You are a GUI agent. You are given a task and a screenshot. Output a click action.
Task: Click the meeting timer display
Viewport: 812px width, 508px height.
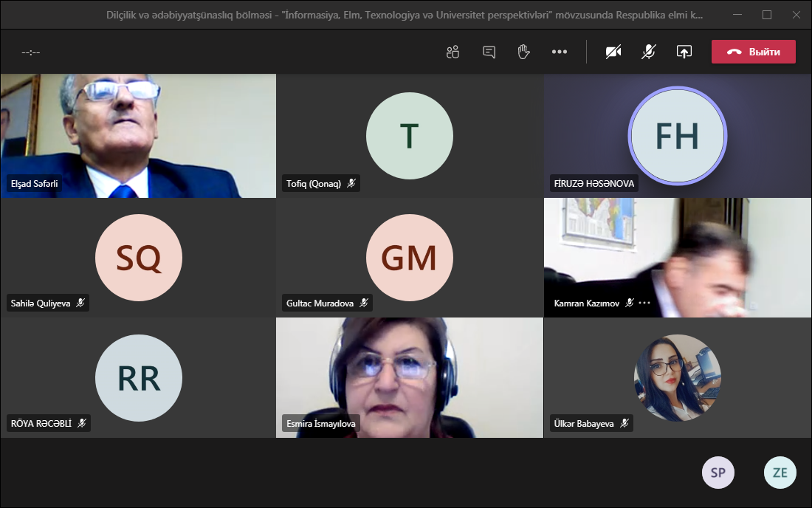[x=30, y=52]
